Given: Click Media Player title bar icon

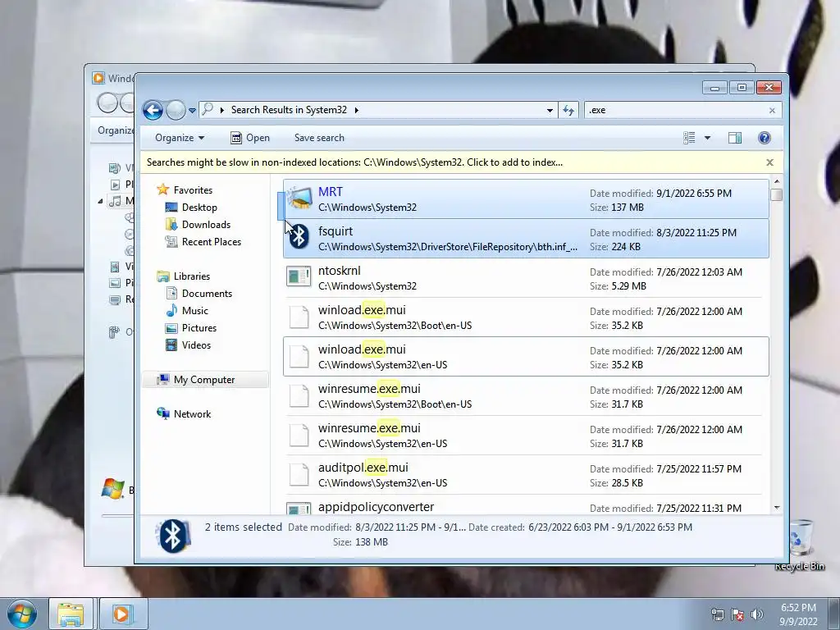Looking at the screenshot, I should pyautogui.click(x=98, y=78).
